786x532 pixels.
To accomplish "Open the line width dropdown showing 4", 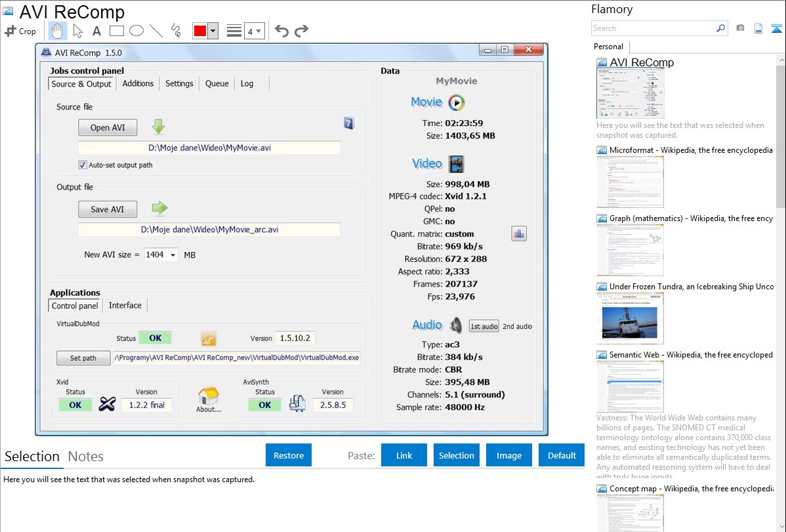I will tap(254, 31).
